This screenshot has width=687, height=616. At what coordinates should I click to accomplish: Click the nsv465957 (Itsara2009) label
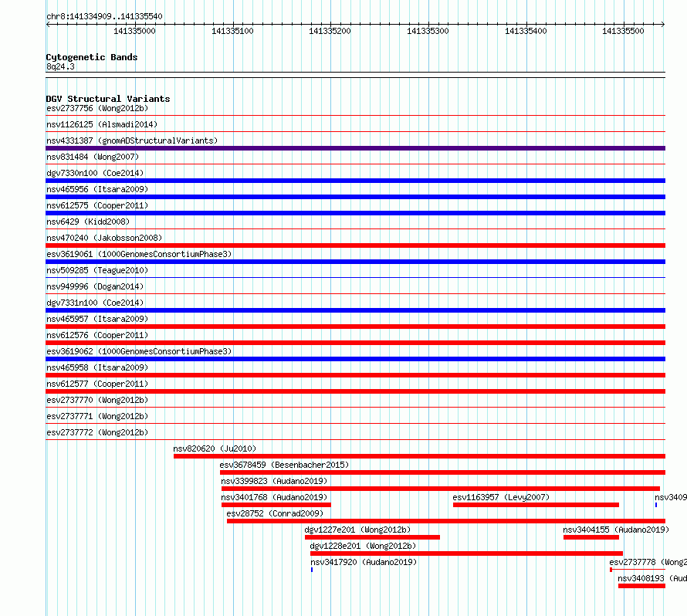pos(97,319)
